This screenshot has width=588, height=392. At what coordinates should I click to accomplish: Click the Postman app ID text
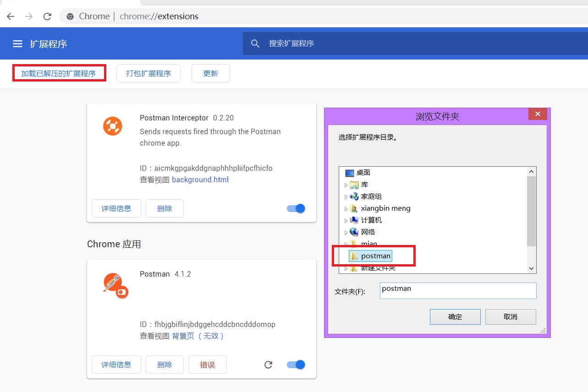pos(208,324)
